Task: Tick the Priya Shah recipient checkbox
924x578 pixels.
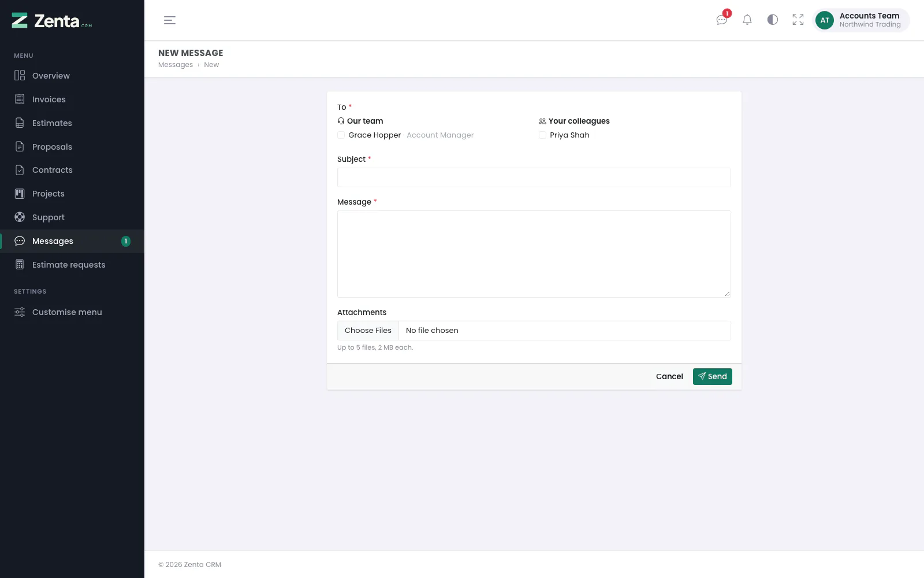Action: coord(543,135)
